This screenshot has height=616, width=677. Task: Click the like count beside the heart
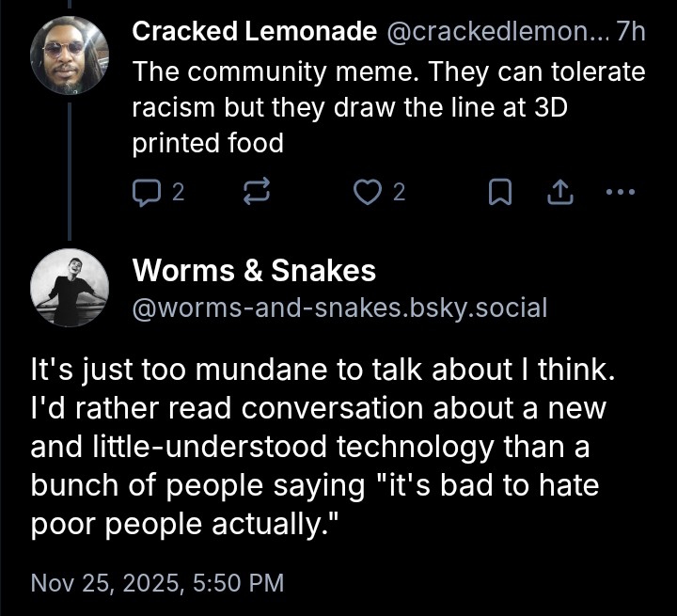coord(399,193)
